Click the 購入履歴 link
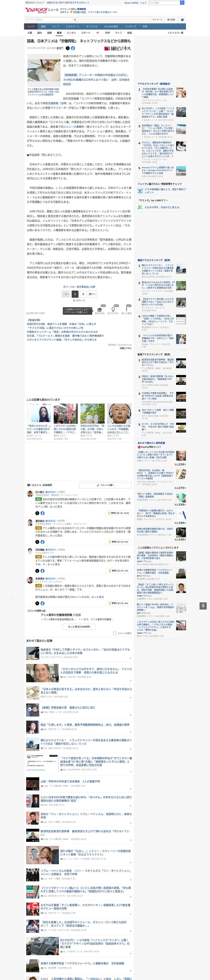210x980 pixels. coord(171,20)
